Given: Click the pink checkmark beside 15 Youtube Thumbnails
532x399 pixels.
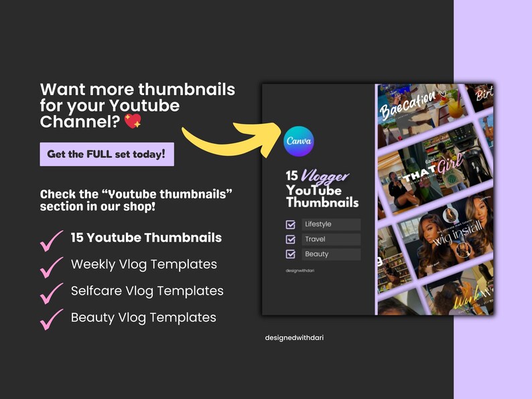Looking at the screenshot, I should pos(52,241).
